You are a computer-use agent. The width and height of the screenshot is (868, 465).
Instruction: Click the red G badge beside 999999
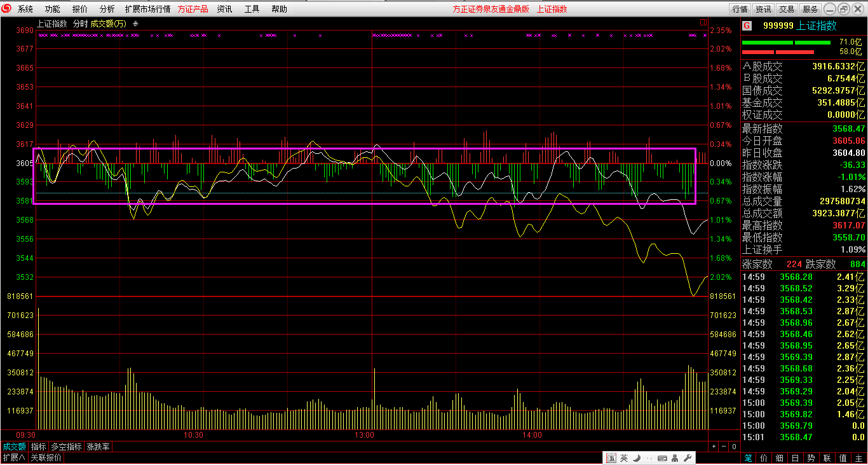click(x=747, y=25)
